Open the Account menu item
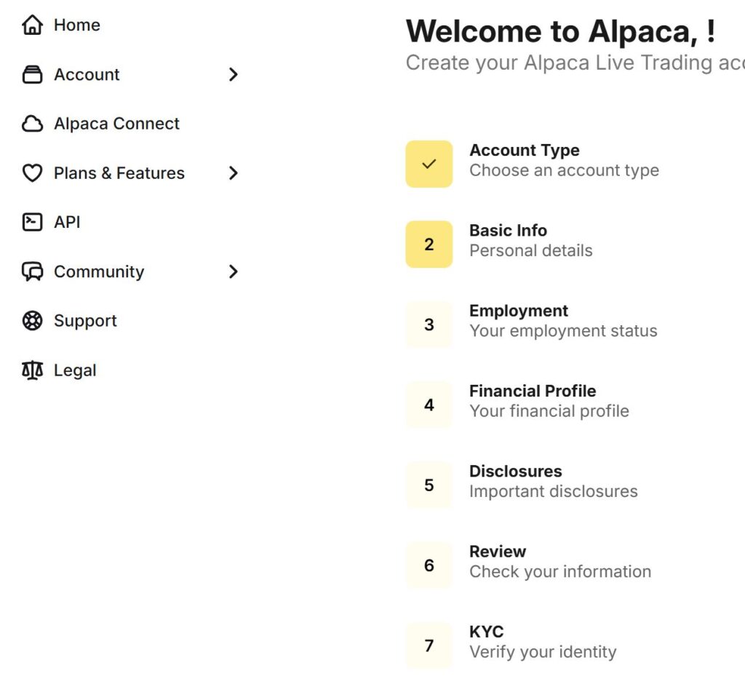 (x=87, y=75)
